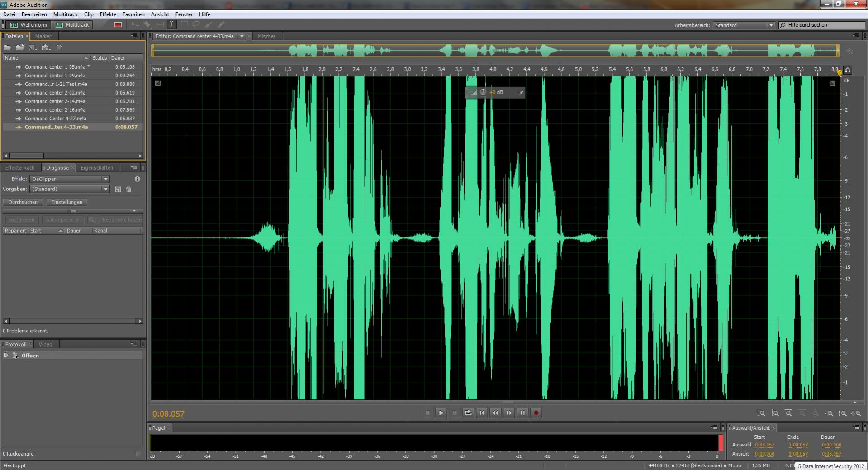
Task: Switch to the Marker tab
Action: click(43, 36)
